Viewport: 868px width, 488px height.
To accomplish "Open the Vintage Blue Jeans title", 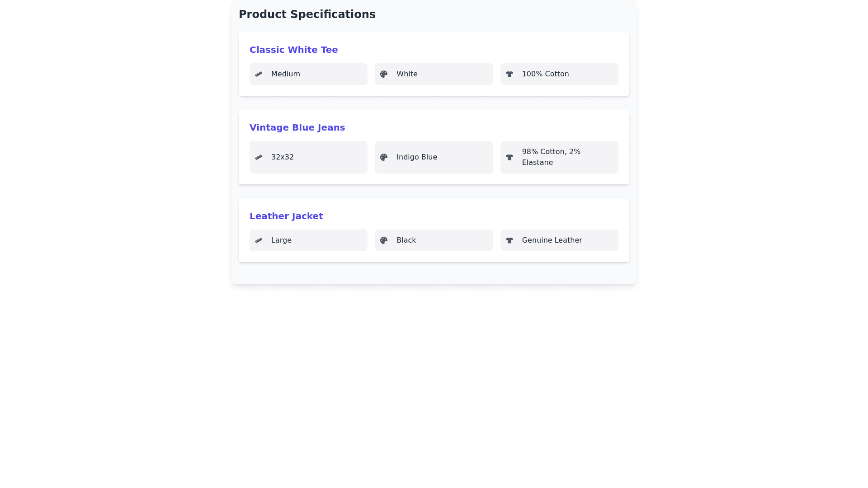I will click(297, 127).
